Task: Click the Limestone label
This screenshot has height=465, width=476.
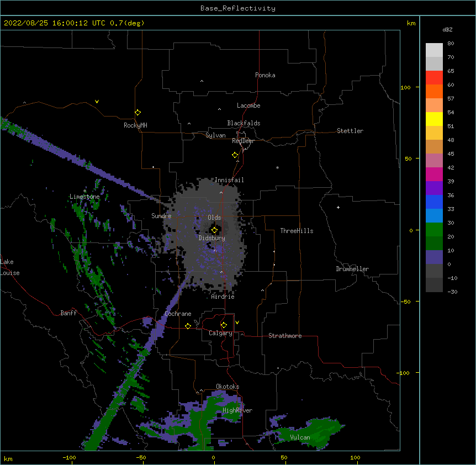Action: coord(84,197)
